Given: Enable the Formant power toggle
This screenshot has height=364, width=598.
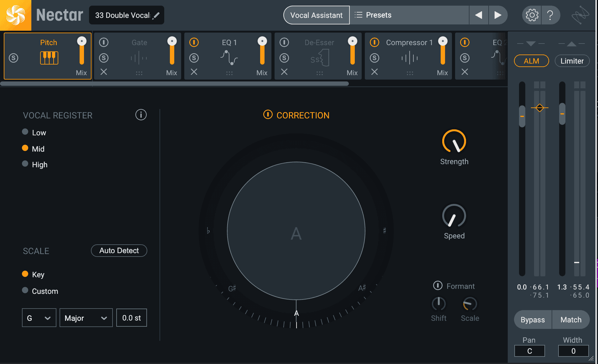Looking at the screenshot, I should tap(438, 285).
